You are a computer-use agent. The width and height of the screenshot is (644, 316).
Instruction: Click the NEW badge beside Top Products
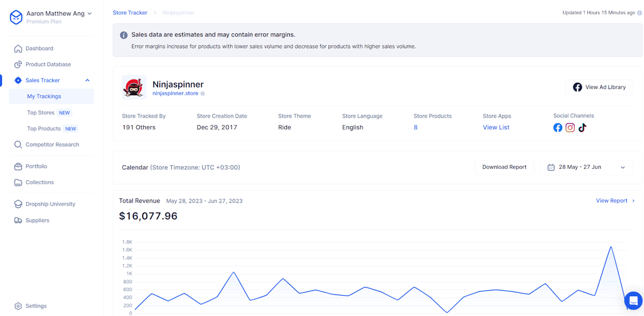click(71, 129)
